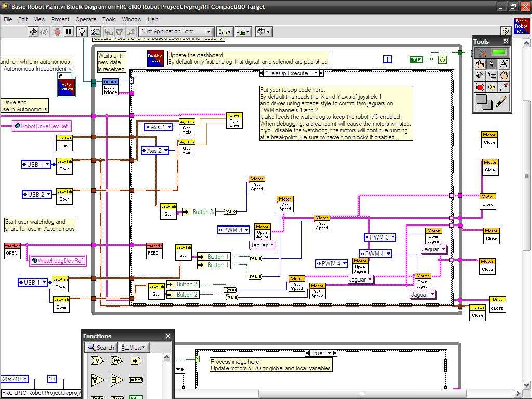Screen dimensions: 532x399
Task: Toggle Highlight Execution lightbulb
Action: coord(82,32)
